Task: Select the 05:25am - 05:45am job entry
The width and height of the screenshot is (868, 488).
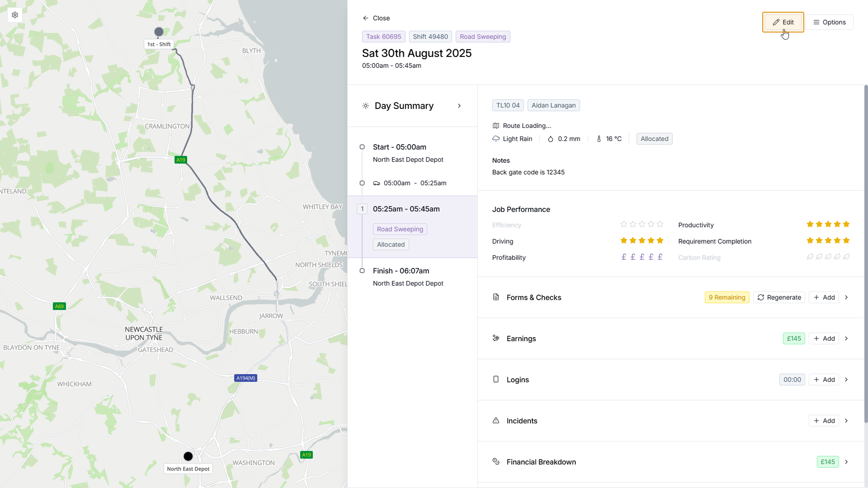Action: pos(406,209)
